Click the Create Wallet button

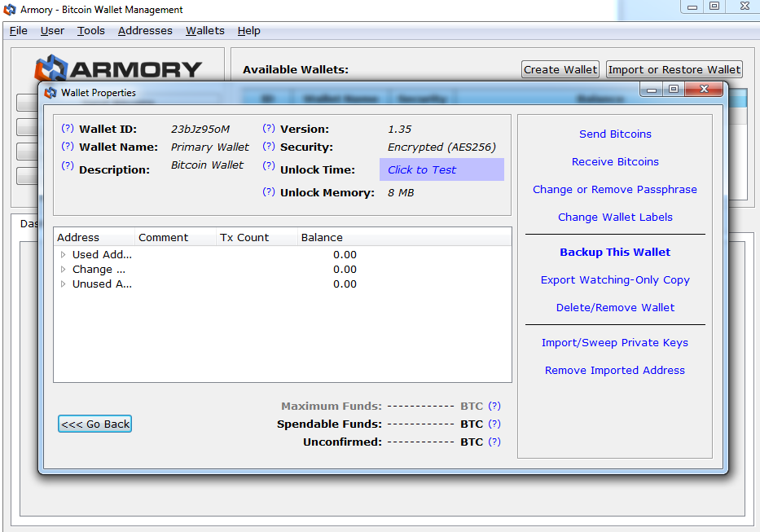560,70
